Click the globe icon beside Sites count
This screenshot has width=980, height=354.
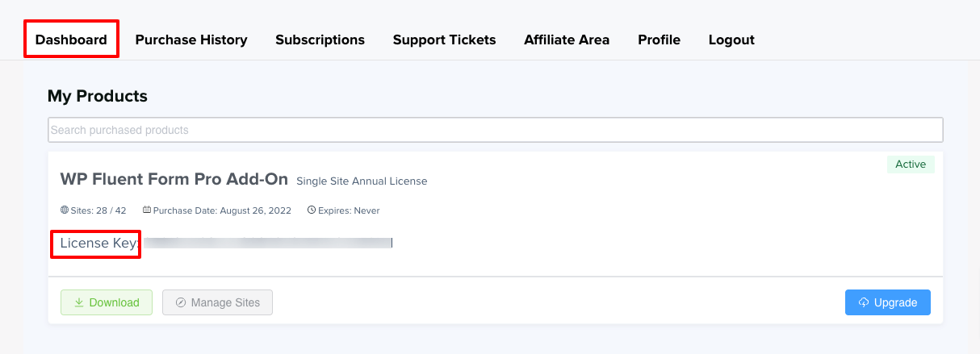click(x=65, y=210)
